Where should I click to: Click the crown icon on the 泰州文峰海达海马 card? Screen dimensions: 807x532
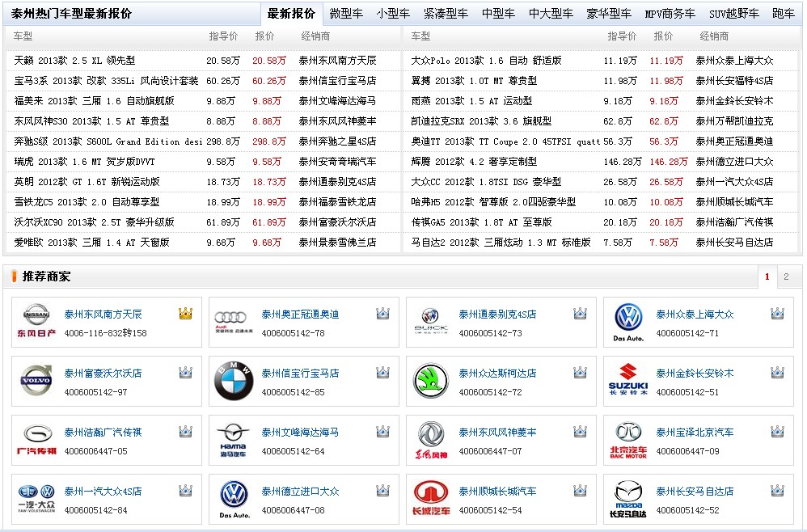click(382, 431)
